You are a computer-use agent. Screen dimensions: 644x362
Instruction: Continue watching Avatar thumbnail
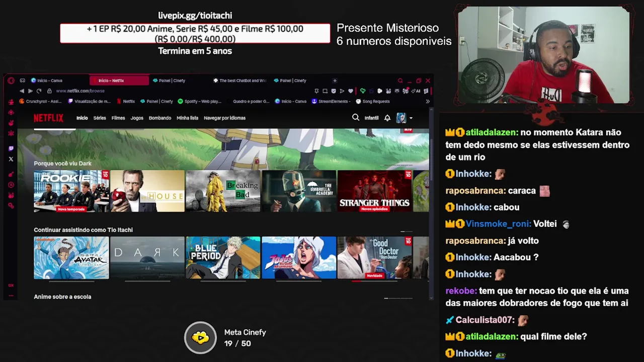coord(71,257)
